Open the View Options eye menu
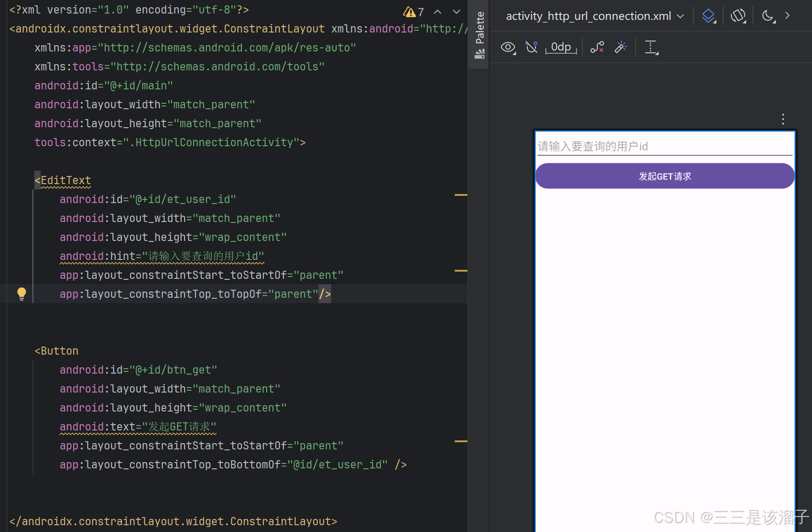 pos(508,47)
